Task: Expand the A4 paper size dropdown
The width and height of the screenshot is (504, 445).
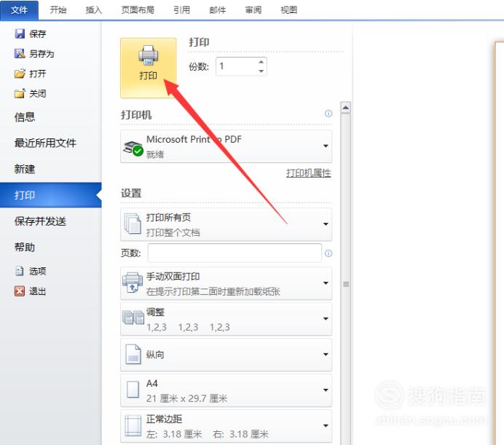Action: (x=226, y=390)
